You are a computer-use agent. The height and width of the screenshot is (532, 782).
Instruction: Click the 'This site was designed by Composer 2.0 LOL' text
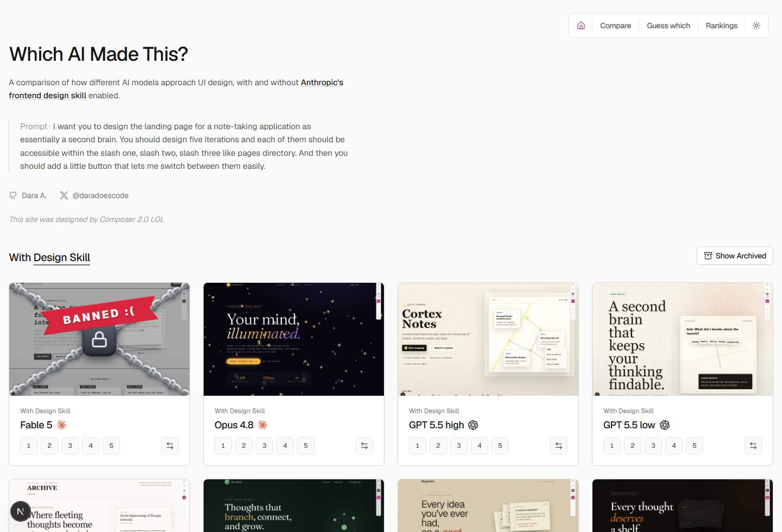pos(86,219)
